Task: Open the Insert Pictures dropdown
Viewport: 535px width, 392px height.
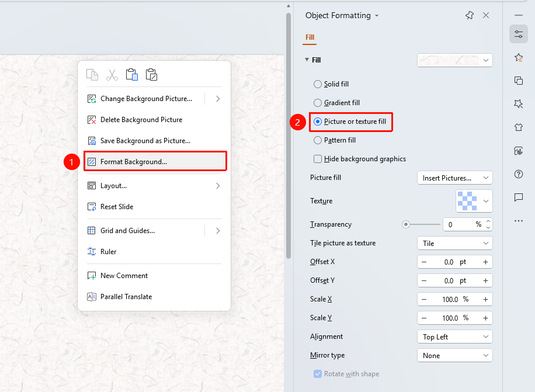Action: click(455, 178)
